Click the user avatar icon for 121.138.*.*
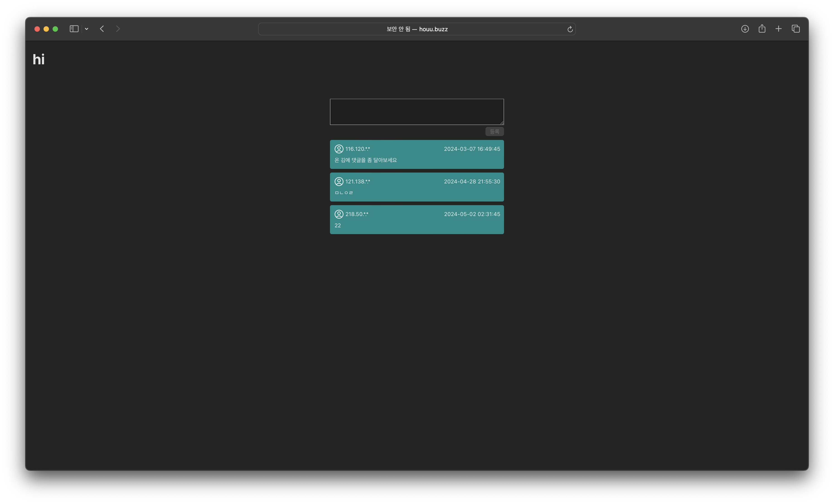The width and height of the screenshot is (834, 504). [x=339, y=182]
